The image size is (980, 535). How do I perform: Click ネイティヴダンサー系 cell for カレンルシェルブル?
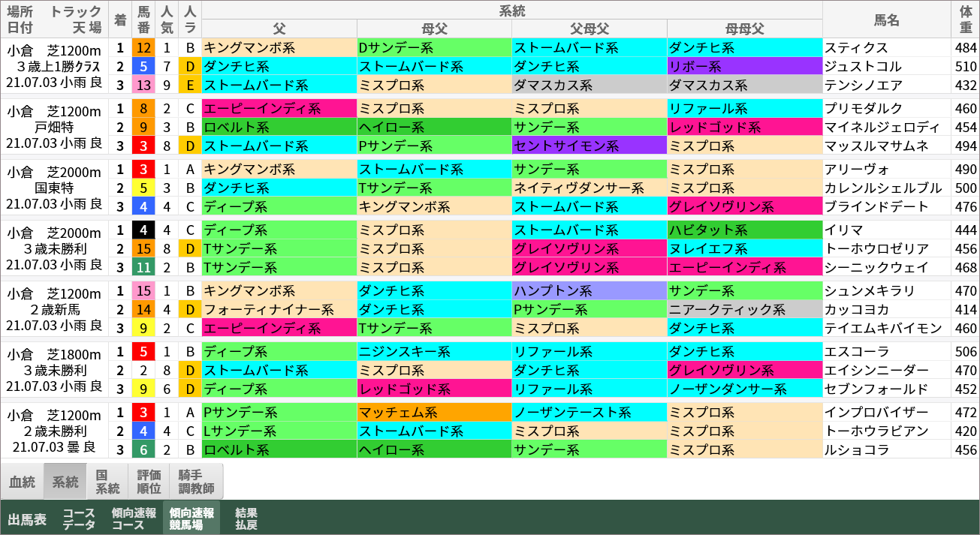point(590,188)
